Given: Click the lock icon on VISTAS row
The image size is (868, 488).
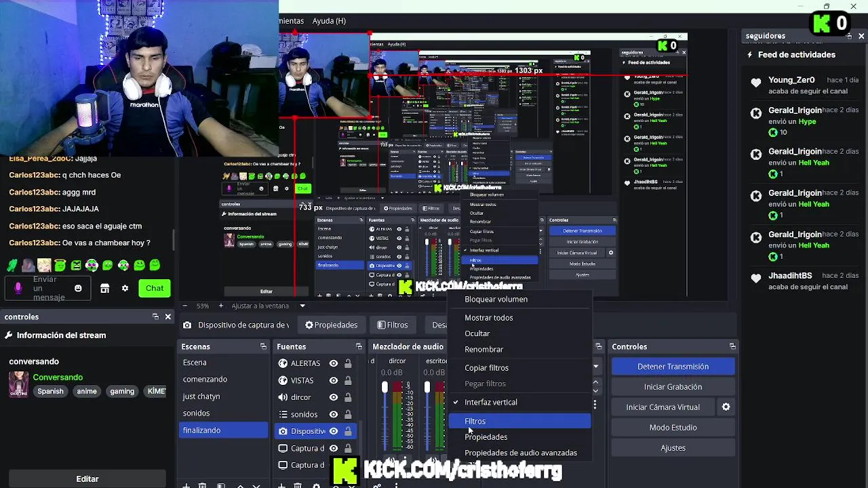Looking at the screenshot, I should 348,380.
